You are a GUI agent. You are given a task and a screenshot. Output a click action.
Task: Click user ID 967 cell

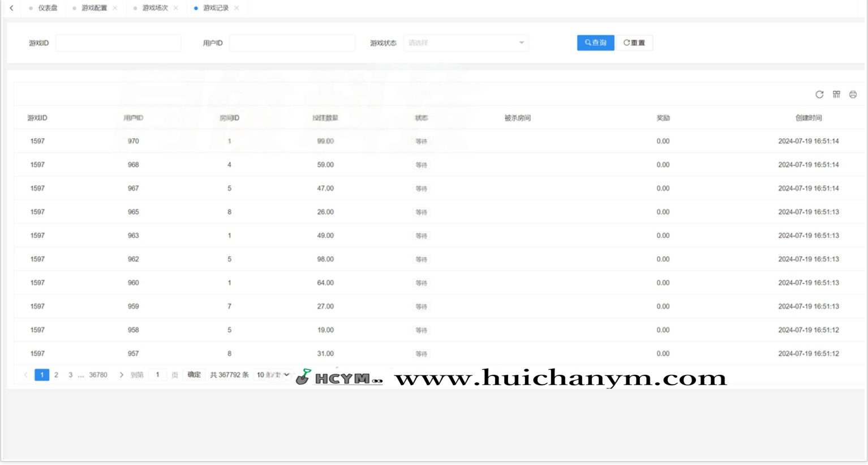click(x=134, y=188)
